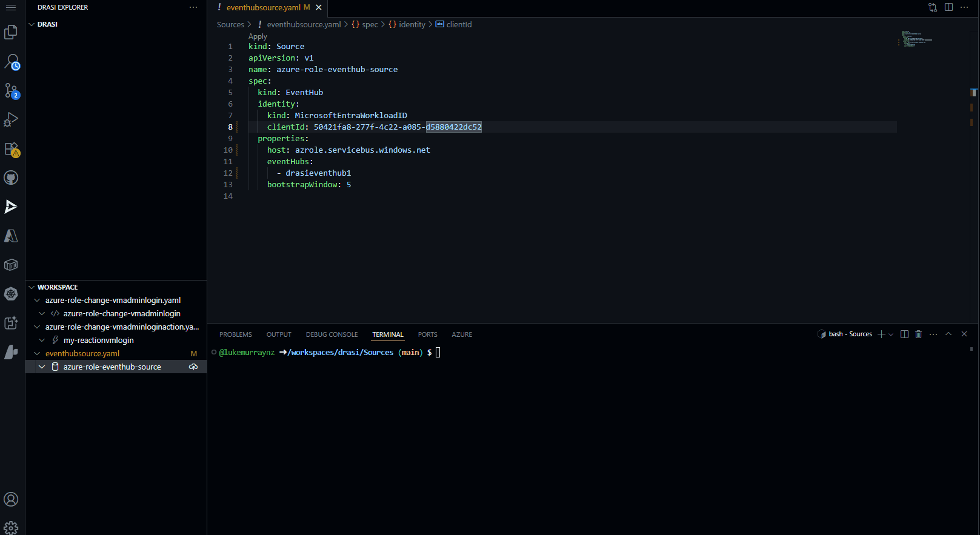Open terminal panel more actions ellipsis
The image size is (980, 535).
point(933,334)
